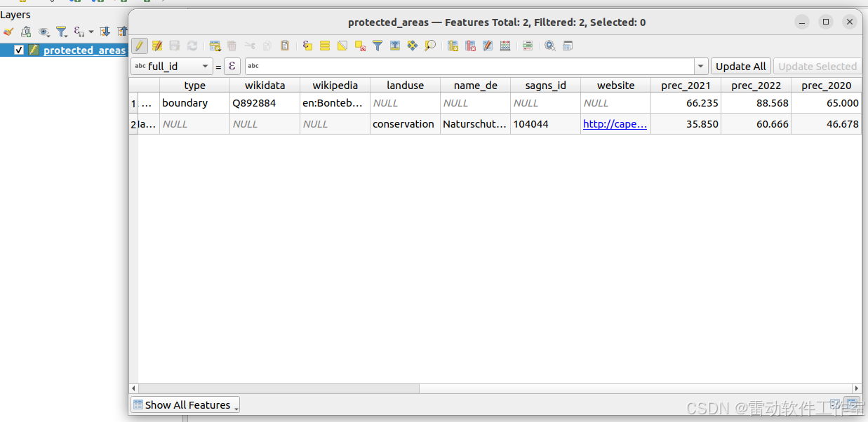This screenshot has height=422, width=868.
Task: Click the horizontal scrollbar left arrow
Action: pos(134,388)
